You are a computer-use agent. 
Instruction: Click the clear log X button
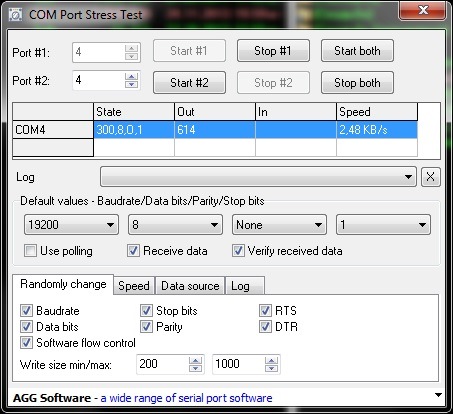(x=430, y=177)
